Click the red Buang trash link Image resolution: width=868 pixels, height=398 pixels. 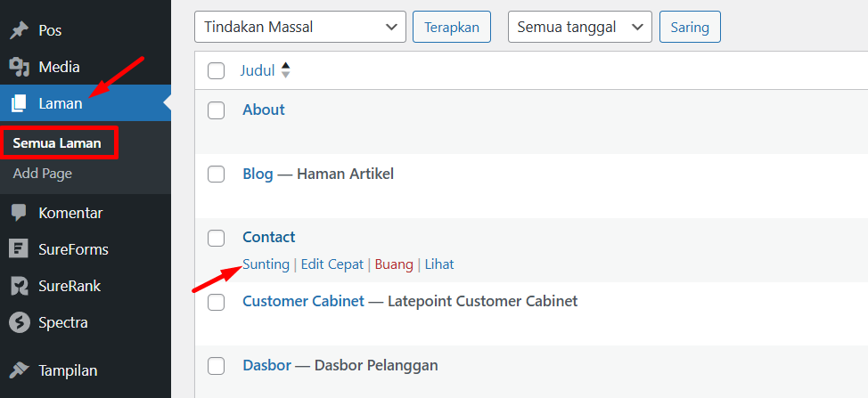(394, 264)
